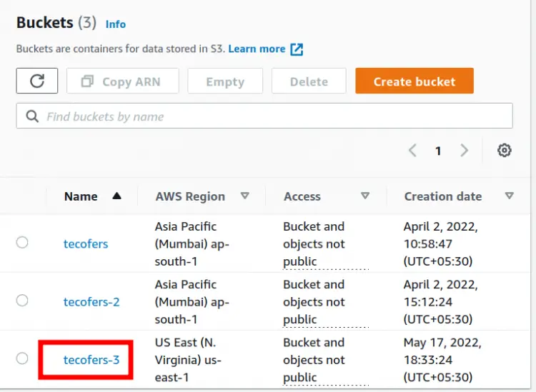The image size is (536, 392).
Task: Sort by Access column arrow
Action: (x=365, y=196)
